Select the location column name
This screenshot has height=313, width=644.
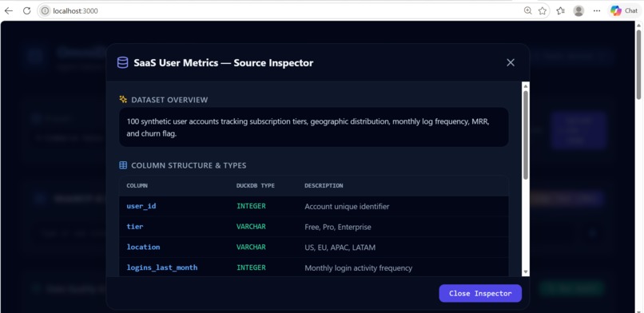(143, 247)
